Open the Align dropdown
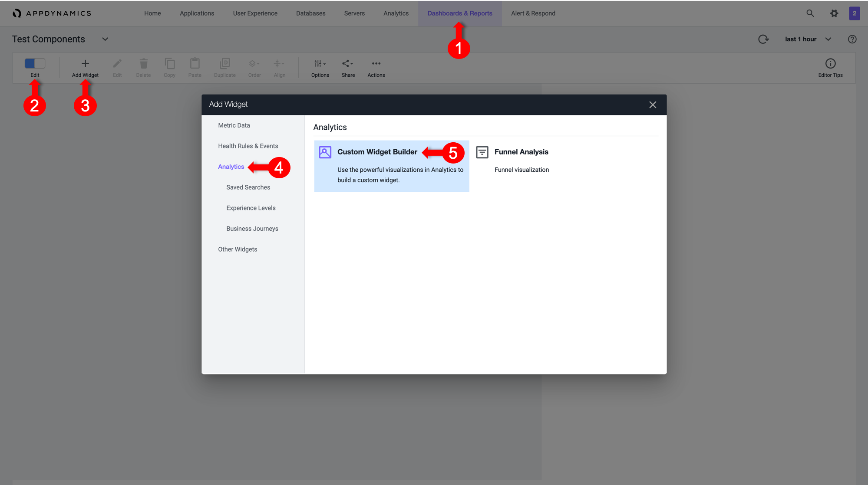The image size is (868, 485). (x=279, y=68)
